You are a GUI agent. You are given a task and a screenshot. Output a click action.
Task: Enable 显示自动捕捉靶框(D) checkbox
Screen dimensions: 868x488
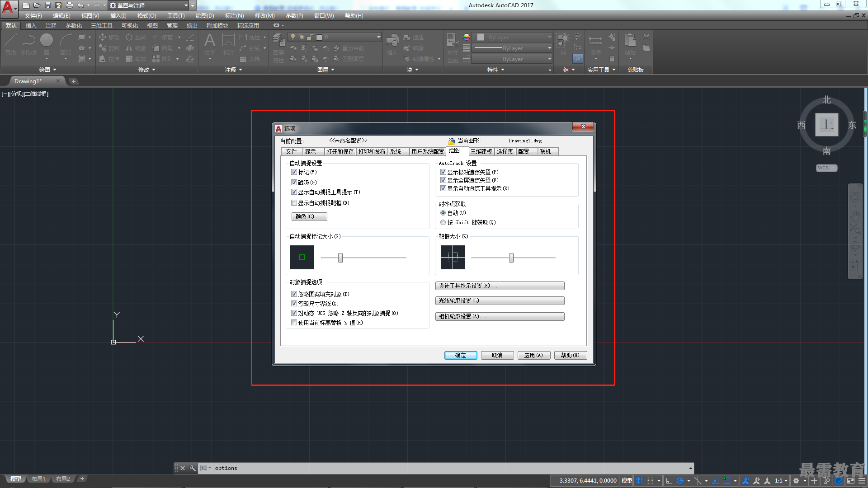click(x=294, y=203)
